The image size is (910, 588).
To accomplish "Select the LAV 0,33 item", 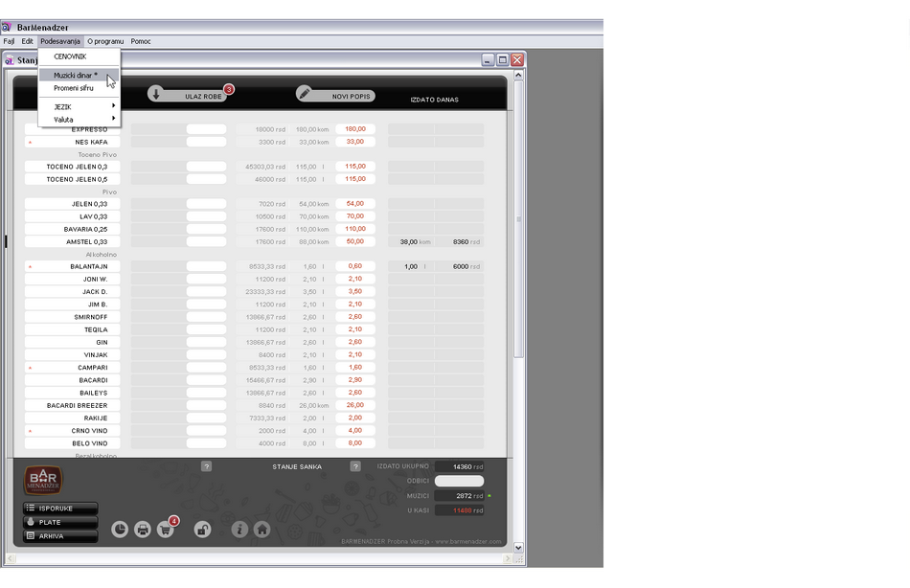I will (73, 216).
